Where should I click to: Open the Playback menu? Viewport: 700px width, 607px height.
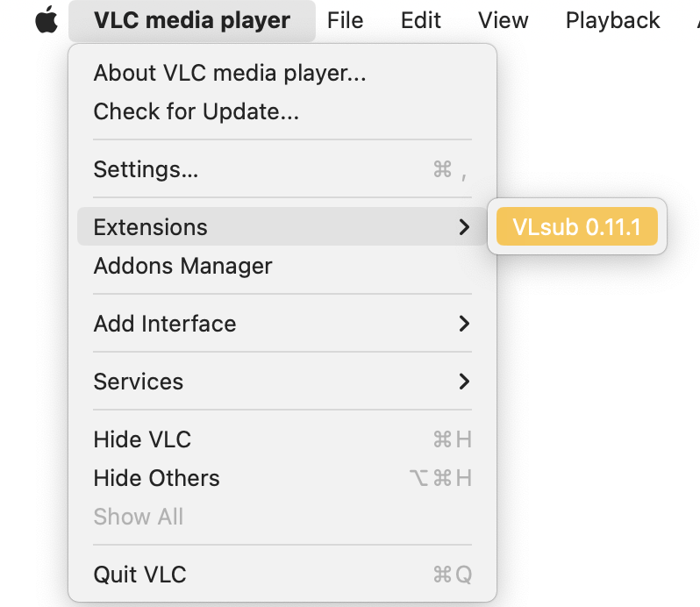click(612, 20)
